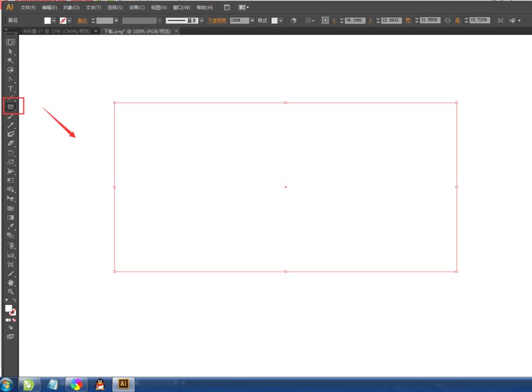Open the arrange documents dropdown
Screen dimensions: 532x392
point(244,7)
